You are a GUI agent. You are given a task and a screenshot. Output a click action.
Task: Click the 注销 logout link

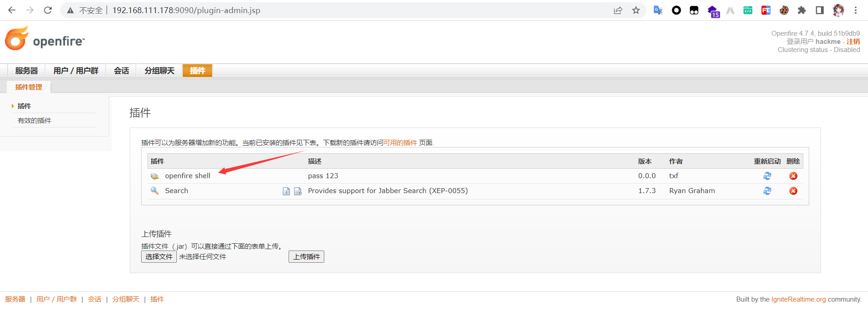tap(853, 41)
